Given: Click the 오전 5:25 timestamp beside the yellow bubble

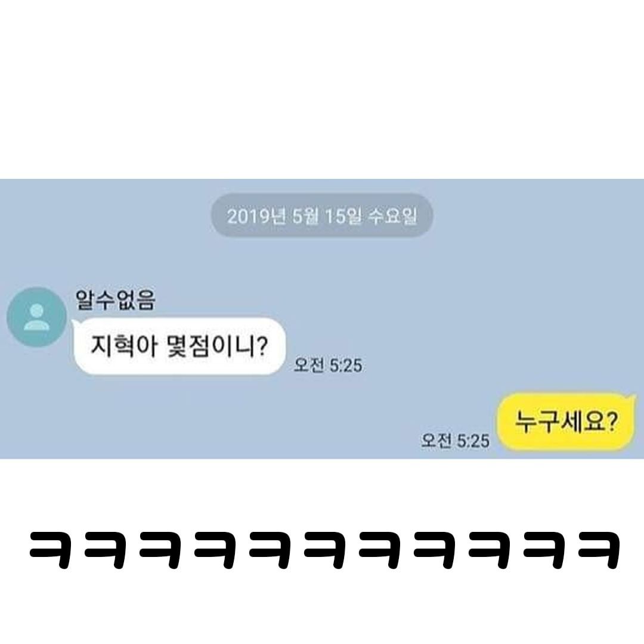Looking at the screenshot, I should pyautogui.click(x=455, y=441).
